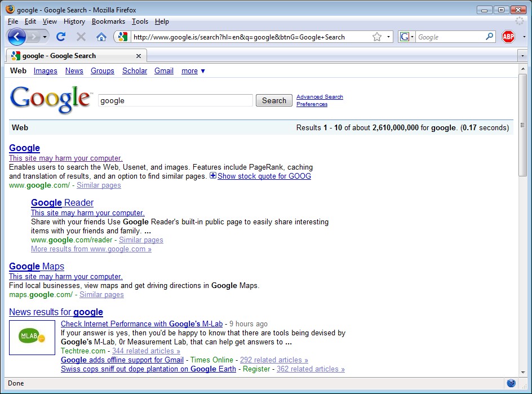Close the google - Google Search tab
Image resolution: width=532 pixels, height=394 pixels.
coord(139,56)
